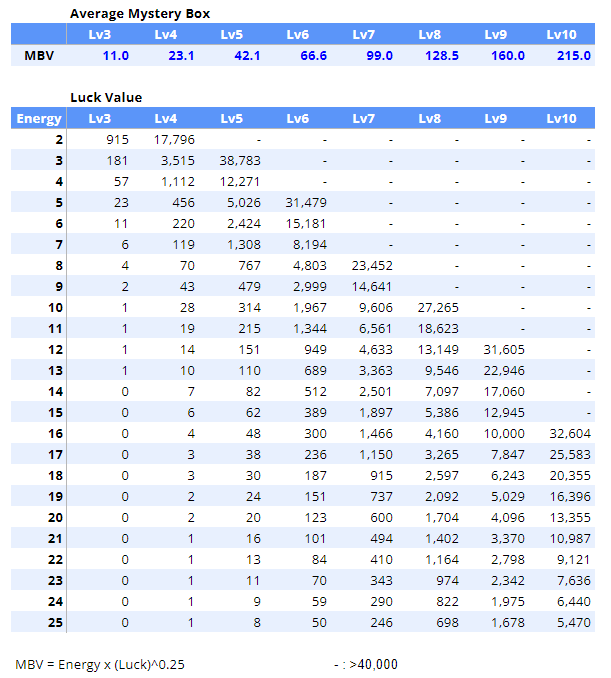The height and width of the screenshot is (678, 611).
Task: Click luck value 3,515
Action: coord(178,161)
